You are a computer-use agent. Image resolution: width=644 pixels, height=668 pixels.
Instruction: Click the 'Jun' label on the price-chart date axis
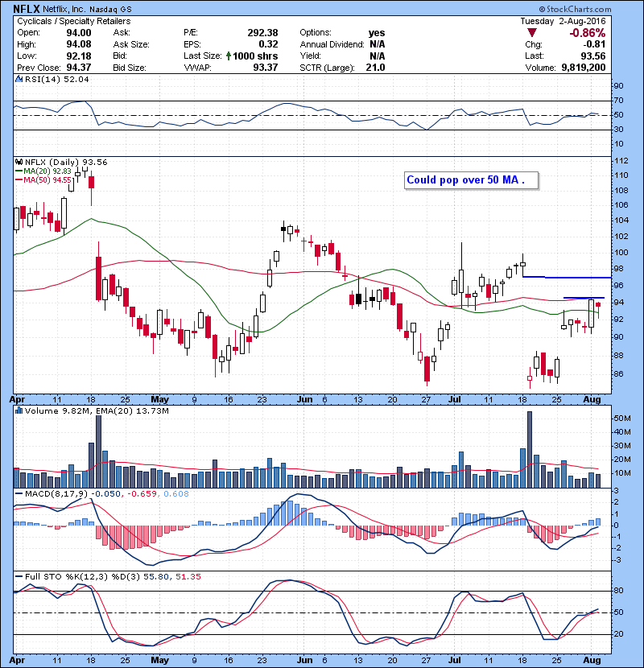(305, 400)
